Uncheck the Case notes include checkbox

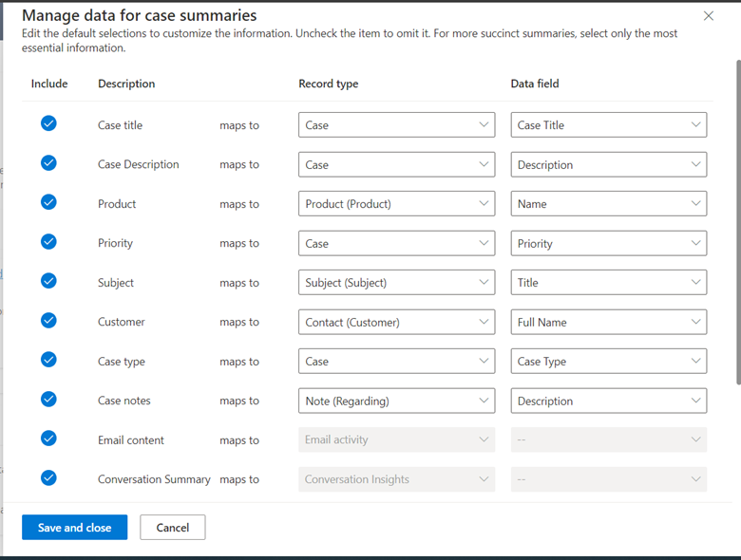(x=48, y=400)
